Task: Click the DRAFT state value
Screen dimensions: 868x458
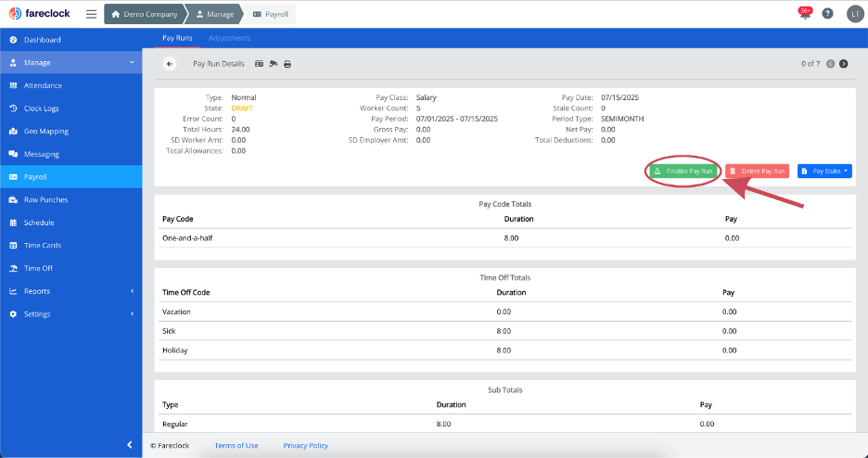Action: pyautogui.click(x=242, y=108)
